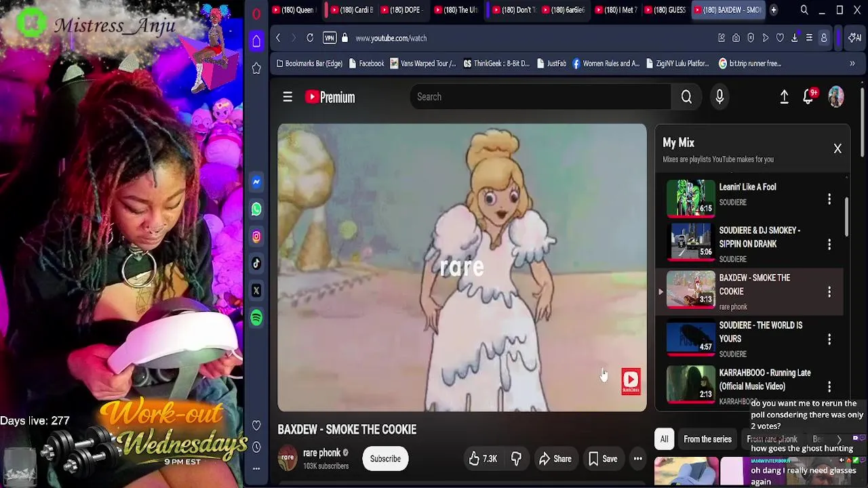Viewport: 868px width, 488px height.
Task: Open options for SIPPIN ON DRANK
Action: pyautogui.click(x=829, y=244)
